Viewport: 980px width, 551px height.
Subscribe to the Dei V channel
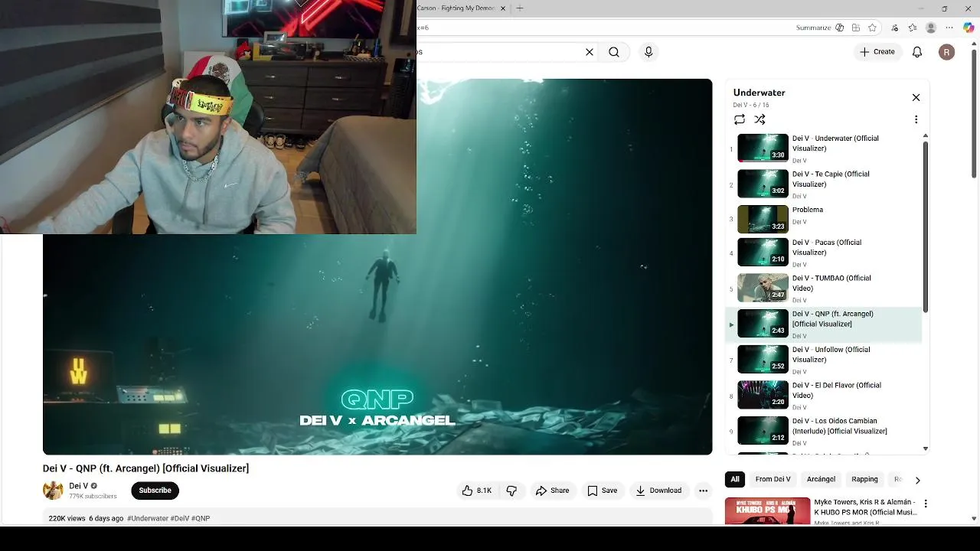155,491
